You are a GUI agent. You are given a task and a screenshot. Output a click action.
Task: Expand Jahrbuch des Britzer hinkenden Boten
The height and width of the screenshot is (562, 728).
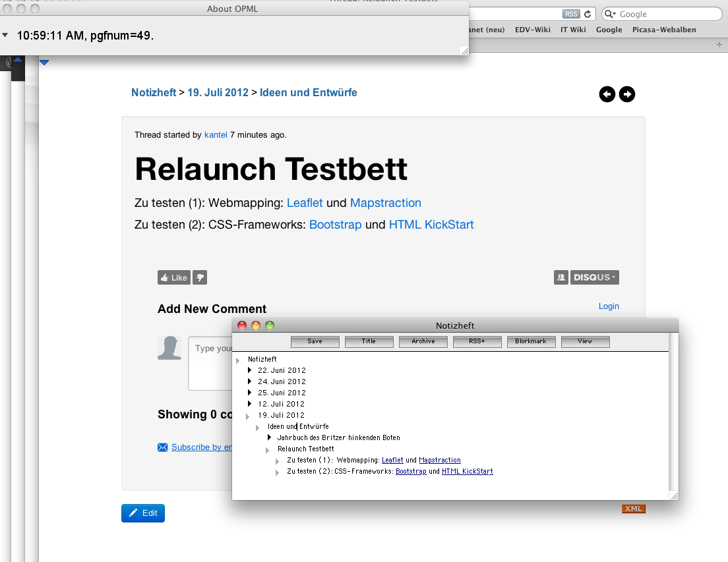(x=269, y=437)
